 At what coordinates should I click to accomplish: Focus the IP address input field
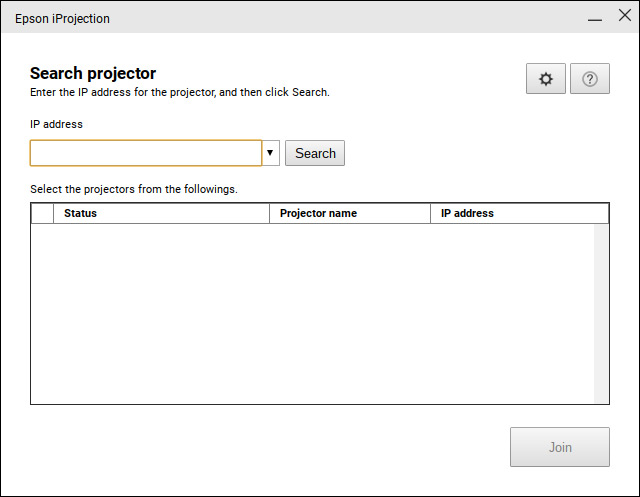coord(146,153)
